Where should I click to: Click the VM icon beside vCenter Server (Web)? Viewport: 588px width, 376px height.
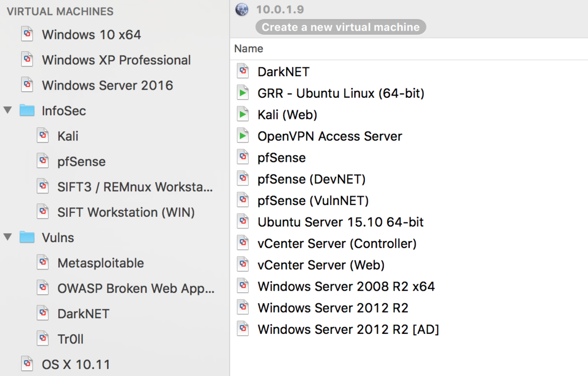(242, 264)
